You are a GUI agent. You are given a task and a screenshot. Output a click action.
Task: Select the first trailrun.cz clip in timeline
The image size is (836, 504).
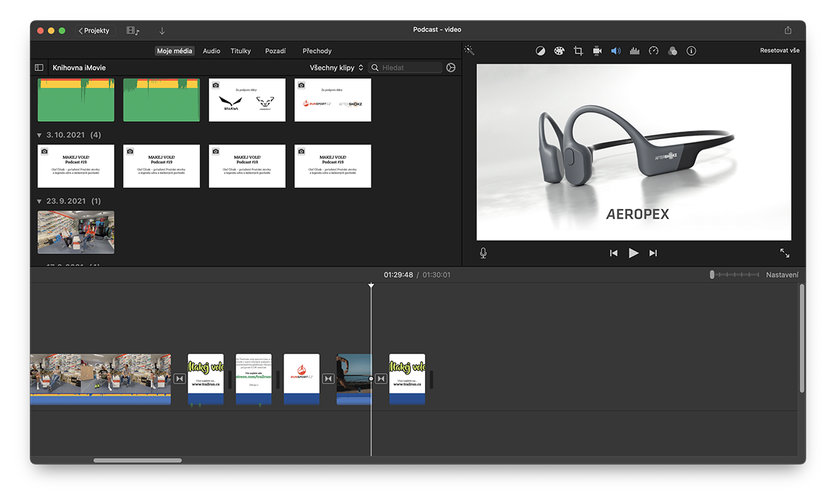pos(206,379)
